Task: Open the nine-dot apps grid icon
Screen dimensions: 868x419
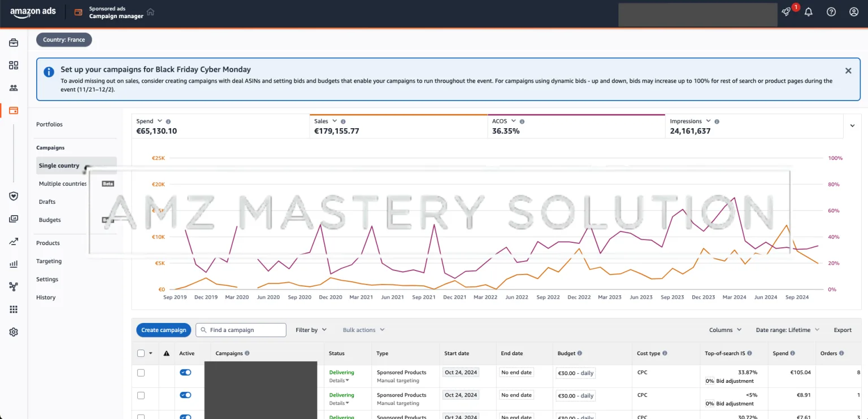Action: (14, 309)
